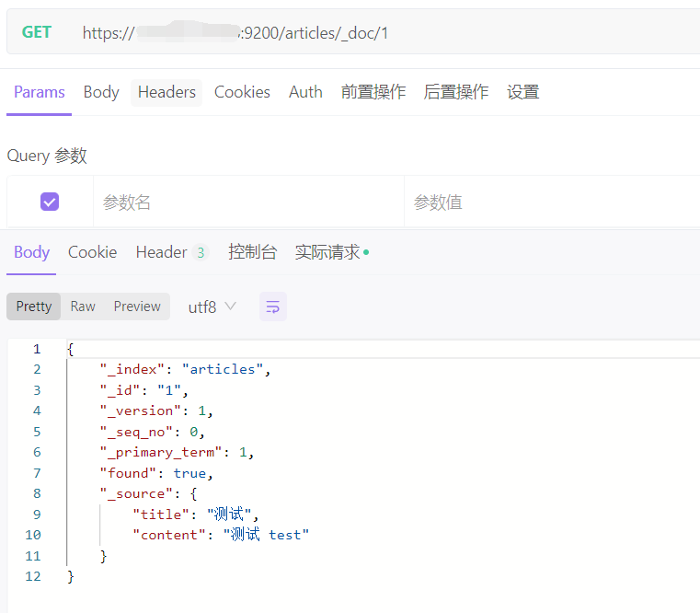700x613 pixels.
Task: Check the query parameter row checkbox
Action: (x=50, y=202)
